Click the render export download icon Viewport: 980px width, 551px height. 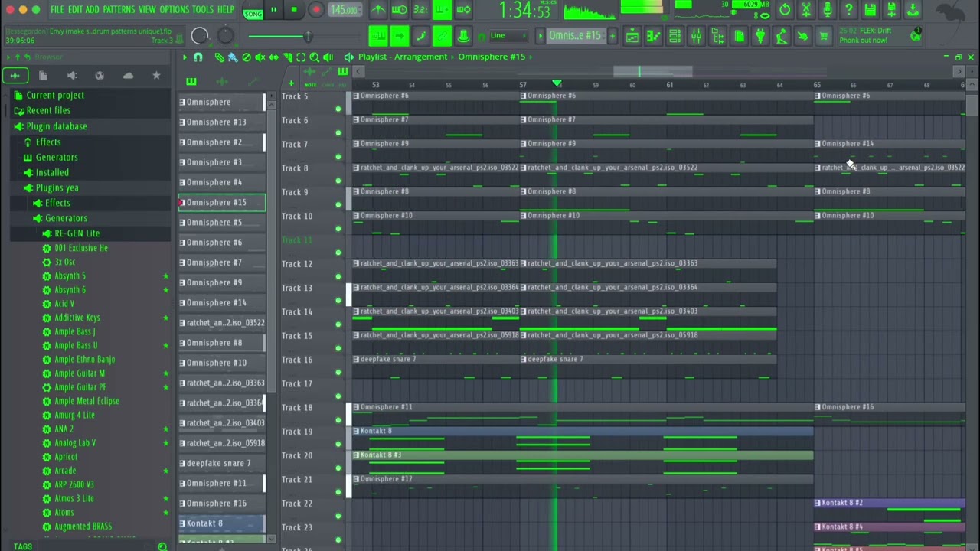tap(913, 10)
